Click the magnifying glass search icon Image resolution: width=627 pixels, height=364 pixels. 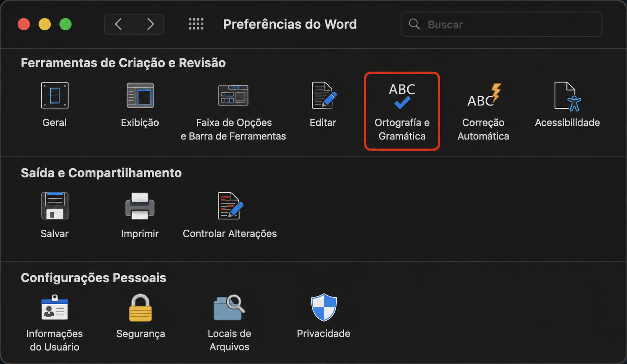(414, 24)
